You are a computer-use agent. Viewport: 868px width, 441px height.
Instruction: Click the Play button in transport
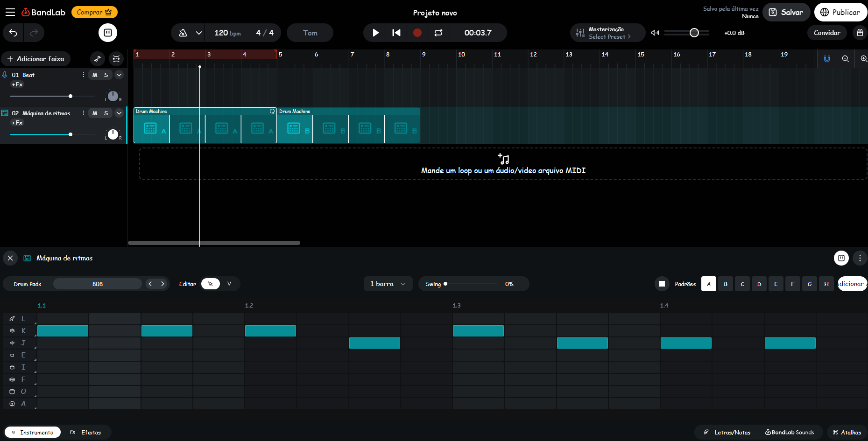tap(375, 33)
